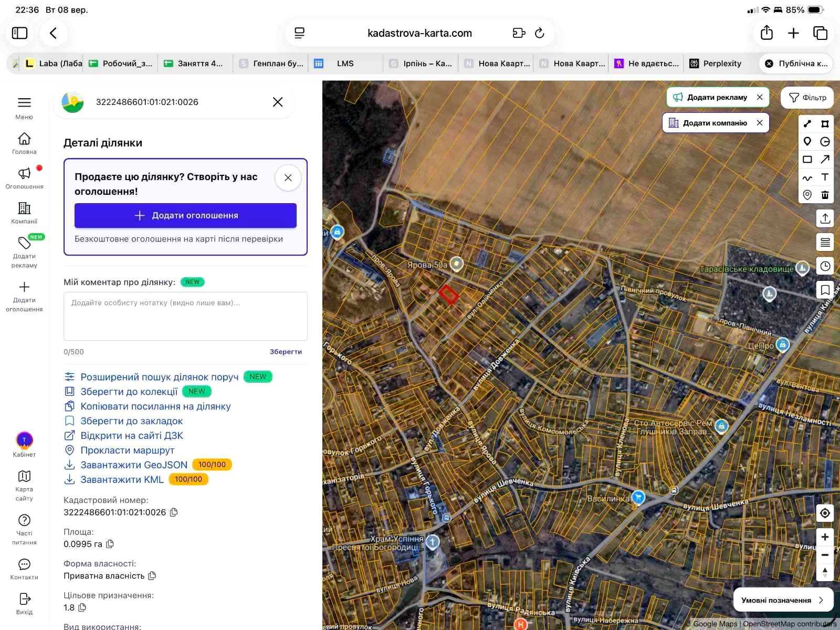Image resolution: width=840 pixels, height=630 pixels.
Task: Select the trash delete drawing tool
Action: pyautogui.click(x=825, y=195)
